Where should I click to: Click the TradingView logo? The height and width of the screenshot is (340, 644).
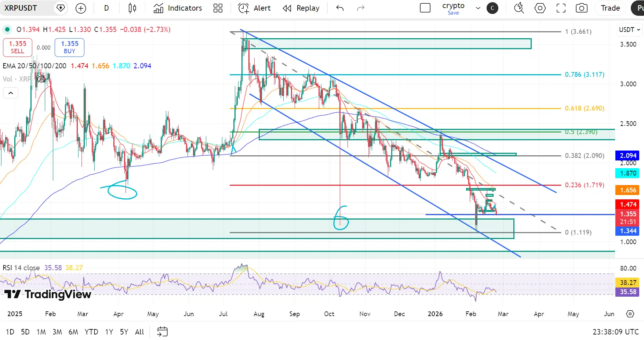(x=48, y=294)
